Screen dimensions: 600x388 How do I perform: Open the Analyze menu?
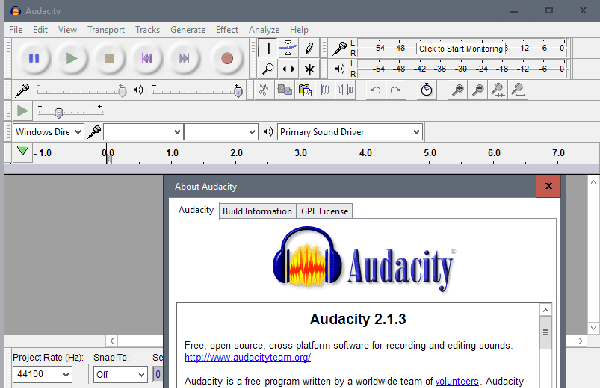[x=264, y=30]
